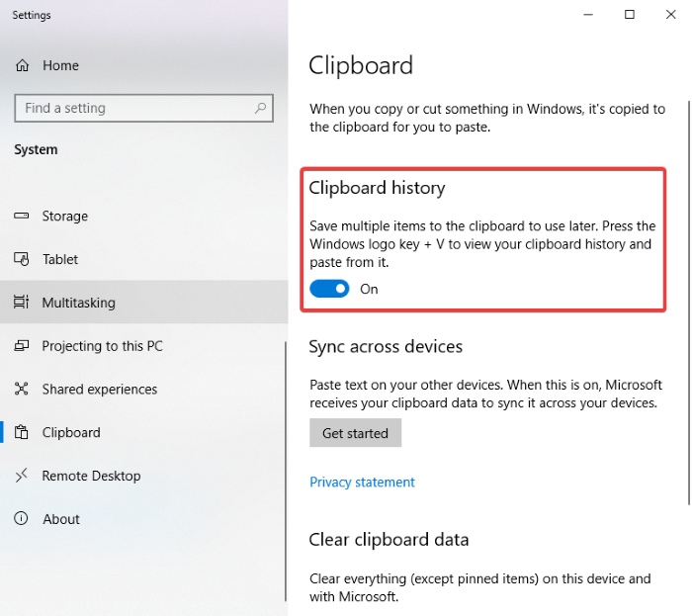Turn off Clipboard history toggle
The image size is (692, 616).
point(329,289)
